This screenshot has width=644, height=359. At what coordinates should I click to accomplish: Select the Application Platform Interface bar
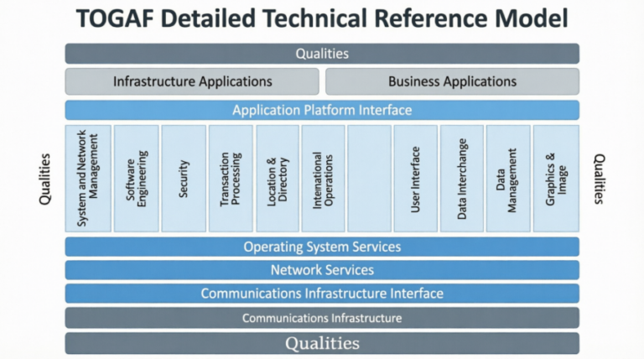point(322,110)
